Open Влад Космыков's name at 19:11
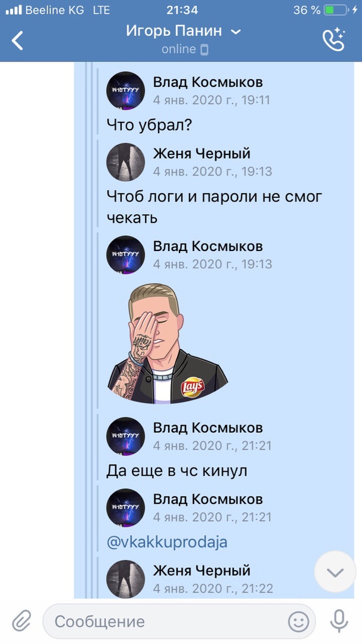Screen dimensions: 362x644 pyautogui.click(x=208, y=82)
